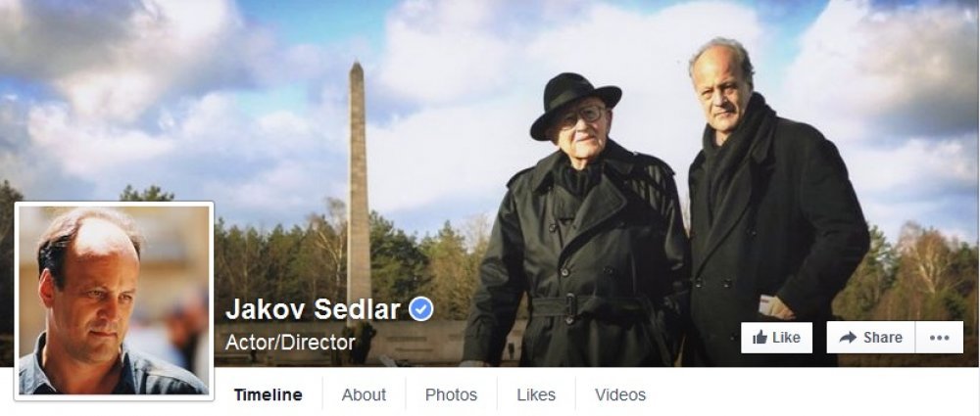980x416 pixels.
Task: Go to the Photos tab
Action: tap(451, 394)
